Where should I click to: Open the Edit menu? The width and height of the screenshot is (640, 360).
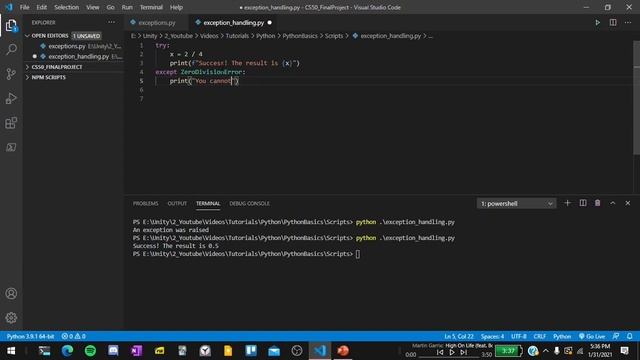[x=42, y=7]
